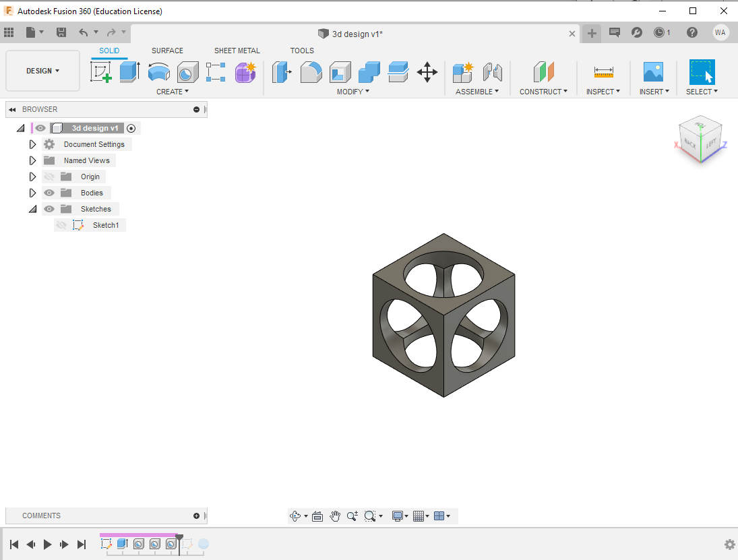Hide the Bodies folder visibility
The image size is (738, 560).
coord(49,193)
